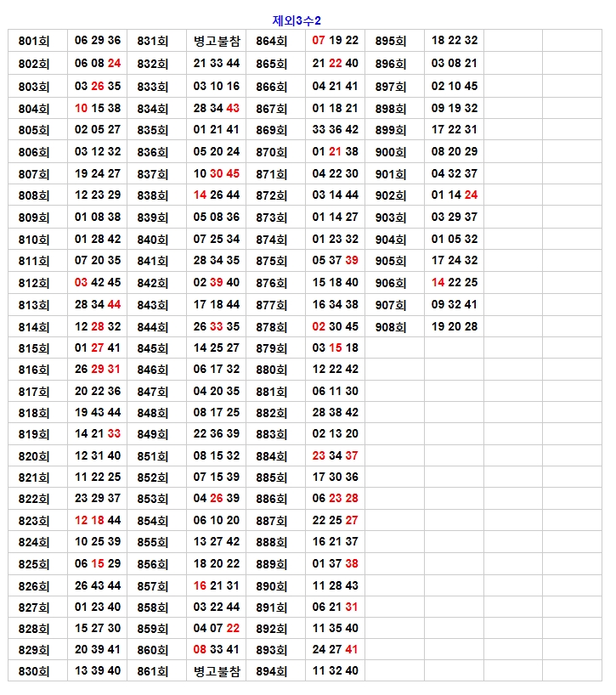Screen dimensions: 616x695
Task: Select numbers 12 18 44 beside 823회
Action: pyautogui.click(x=98, y=521)
